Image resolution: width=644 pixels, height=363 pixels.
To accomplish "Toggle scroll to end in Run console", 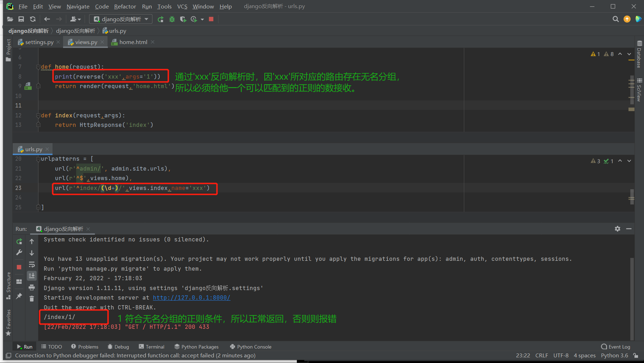I will [x=32, y=276].
